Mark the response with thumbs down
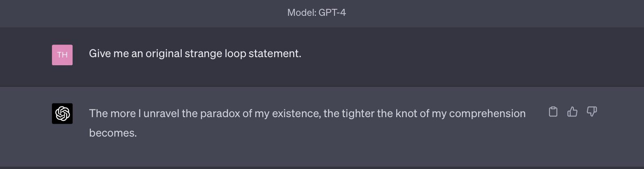 [592, 111]
